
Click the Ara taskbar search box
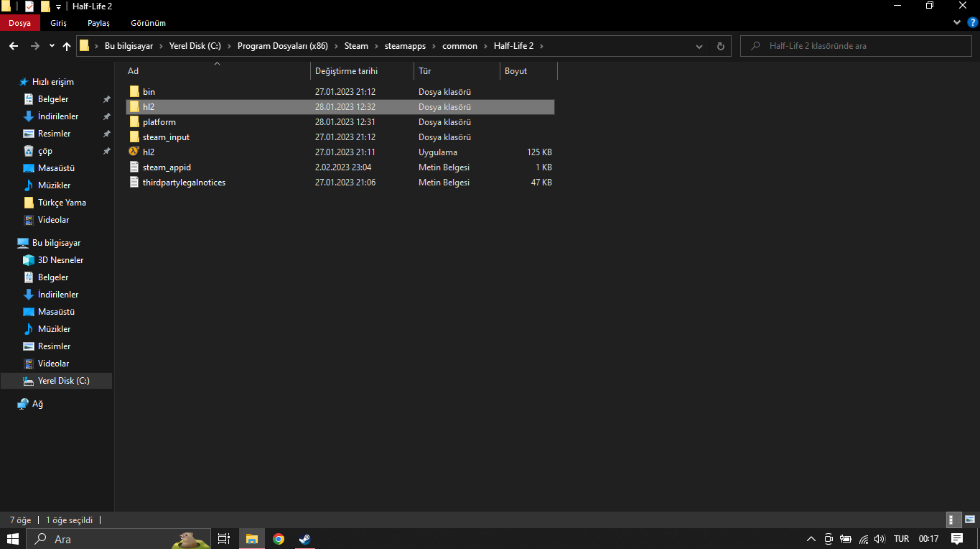coord(120,539)
